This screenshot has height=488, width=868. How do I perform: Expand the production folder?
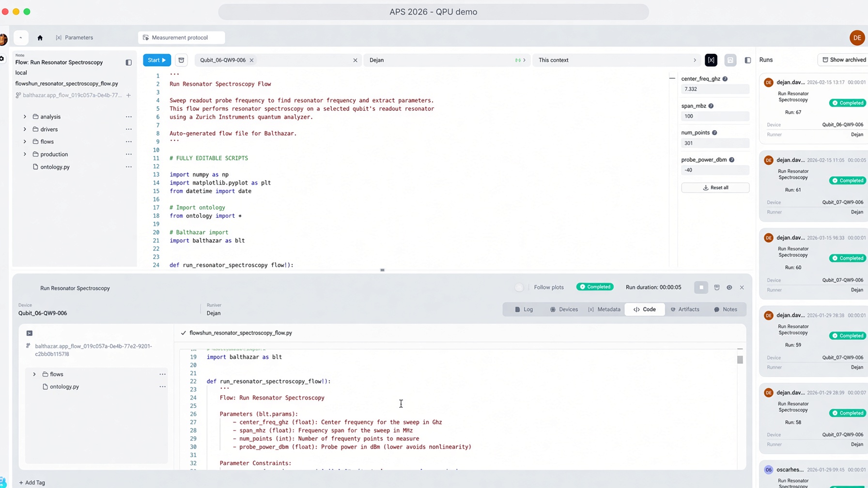click(25, 154)
